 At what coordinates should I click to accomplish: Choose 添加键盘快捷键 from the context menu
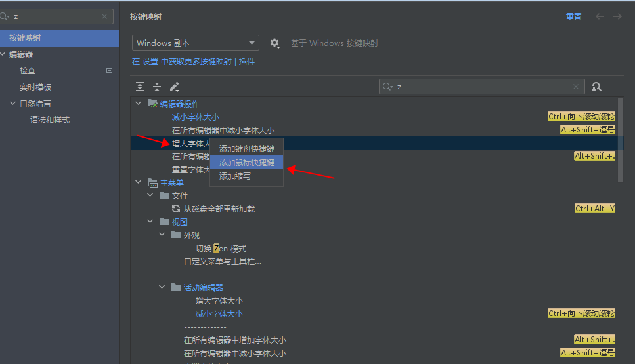pos(247,149)
